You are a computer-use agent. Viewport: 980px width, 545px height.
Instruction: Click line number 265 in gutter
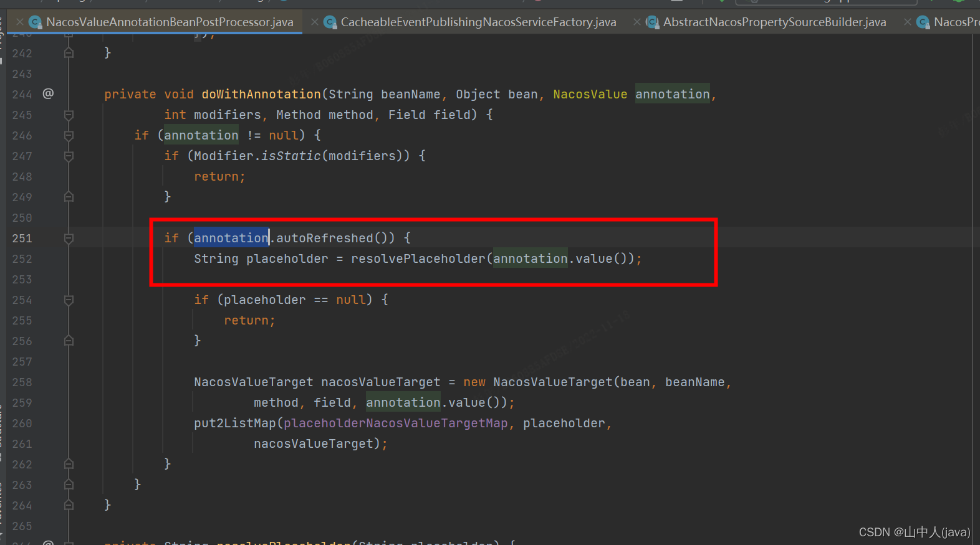pyautogui.click(x=22, y=526)
